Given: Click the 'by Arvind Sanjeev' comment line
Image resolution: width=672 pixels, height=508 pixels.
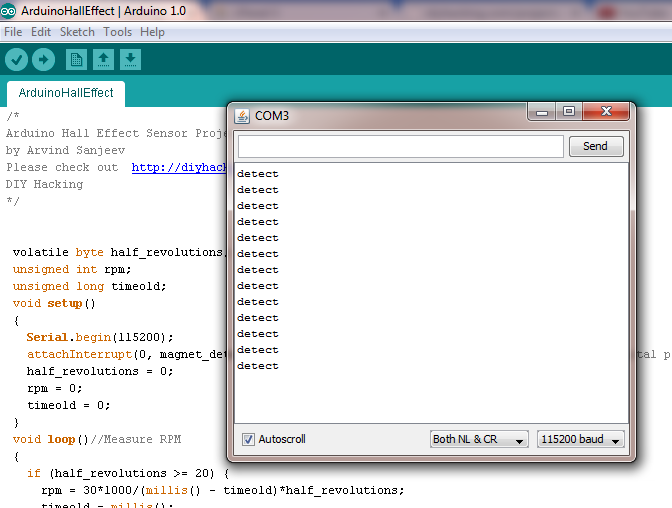Looking at the screenshot, I should pyautogui.click(x=66, y=150).
